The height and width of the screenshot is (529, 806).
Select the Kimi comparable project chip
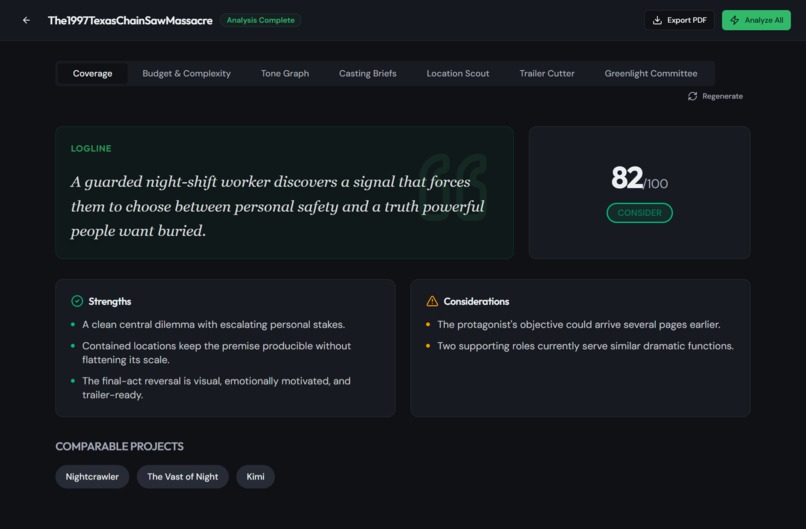255,477
